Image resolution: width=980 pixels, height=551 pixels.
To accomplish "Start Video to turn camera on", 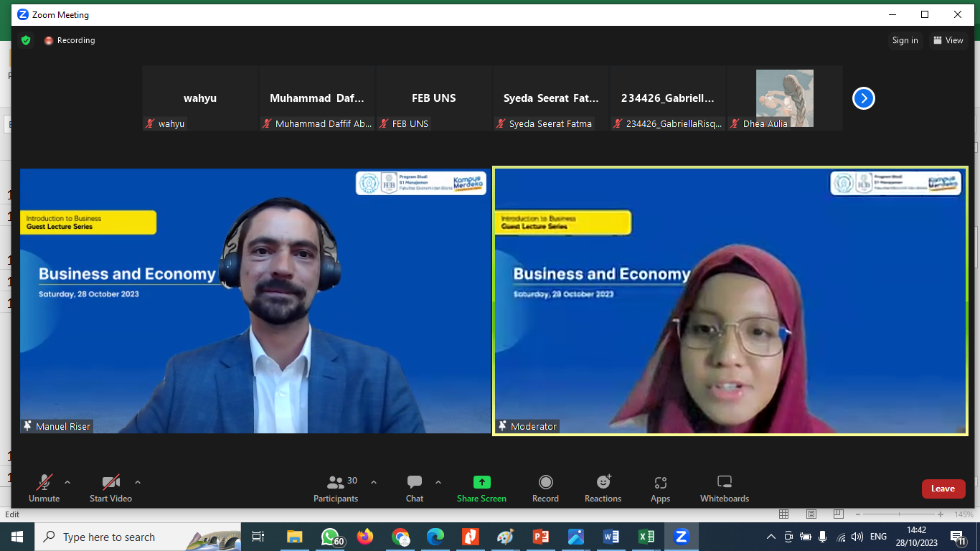I will (110, 489).
